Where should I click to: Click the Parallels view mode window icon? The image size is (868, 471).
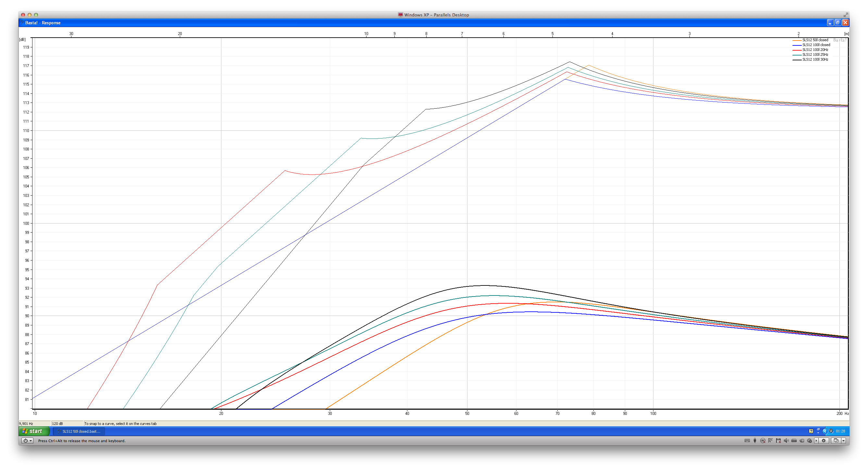point(836,441)
